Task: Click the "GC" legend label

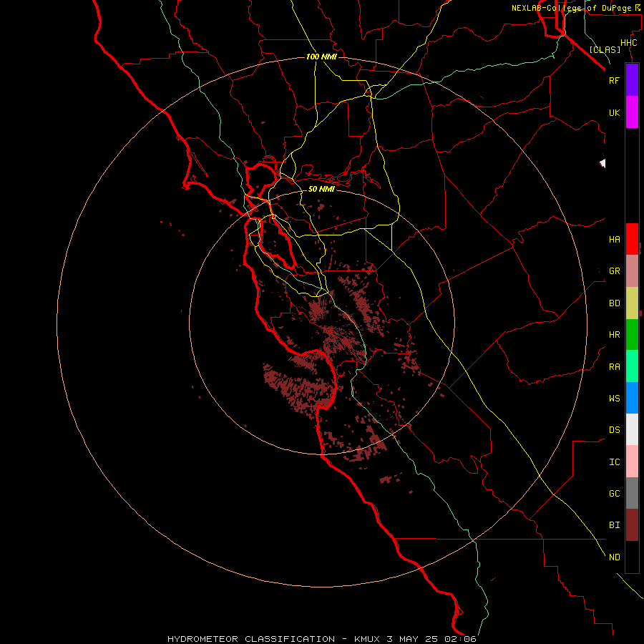Action: point(614,493)
